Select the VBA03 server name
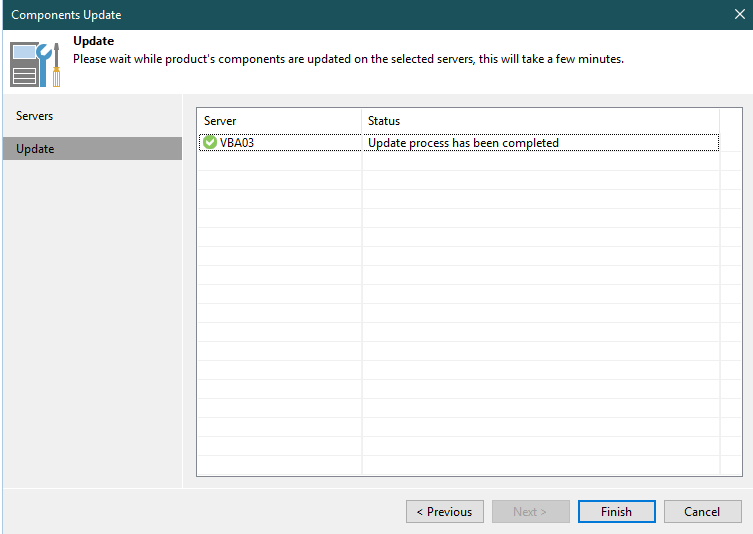Viewport: 753px width, 534px height. [x=237, y=143]
